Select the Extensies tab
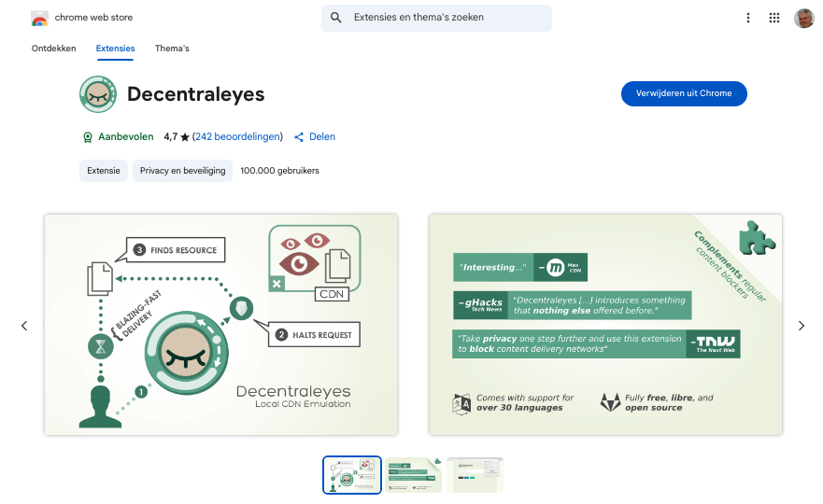Viewport: 823px width, 504px height. pyautogui.click(x=115, y=49)
